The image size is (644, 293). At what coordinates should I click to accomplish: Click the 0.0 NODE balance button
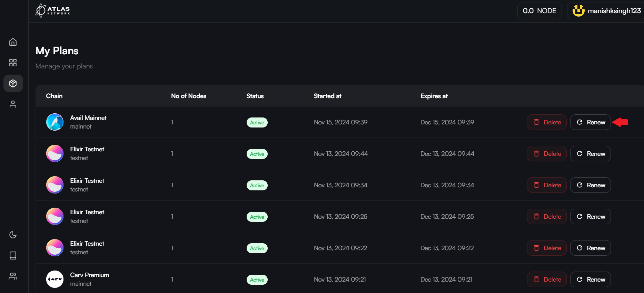tap(539, 11)
